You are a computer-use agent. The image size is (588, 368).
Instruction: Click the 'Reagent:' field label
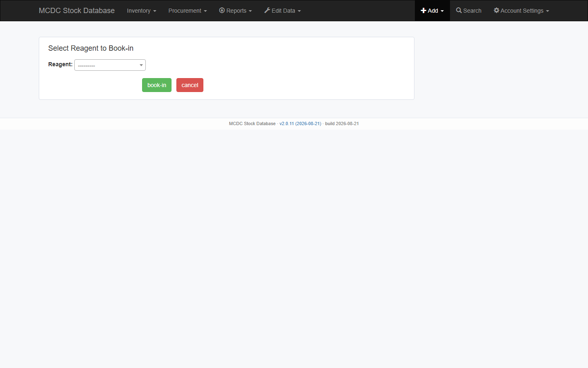60,64
